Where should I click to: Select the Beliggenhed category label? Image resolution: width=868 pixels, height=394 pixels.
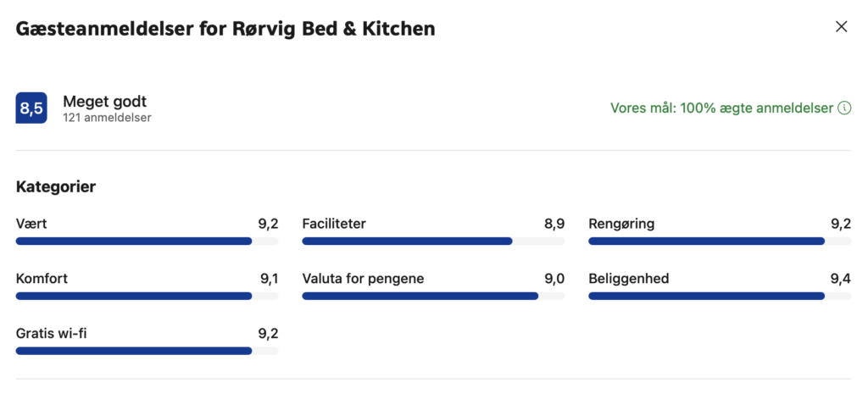(x=629, y=279)
